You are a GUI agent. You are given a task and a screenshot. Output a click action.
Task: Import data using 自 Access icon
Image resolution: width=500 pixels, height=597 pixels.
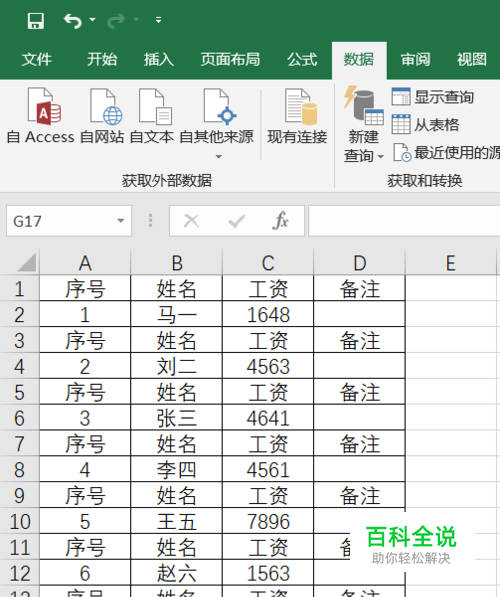[x=41, y=116]
